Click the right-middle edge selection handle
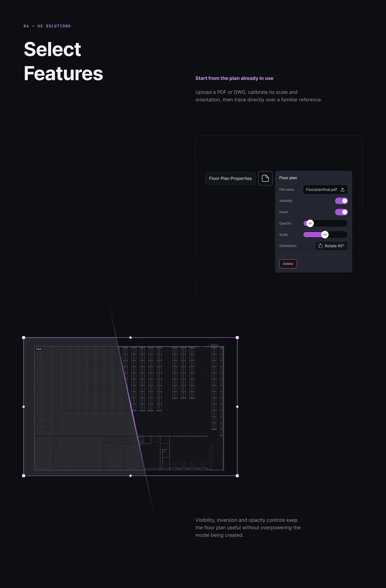 pos(237,407)
